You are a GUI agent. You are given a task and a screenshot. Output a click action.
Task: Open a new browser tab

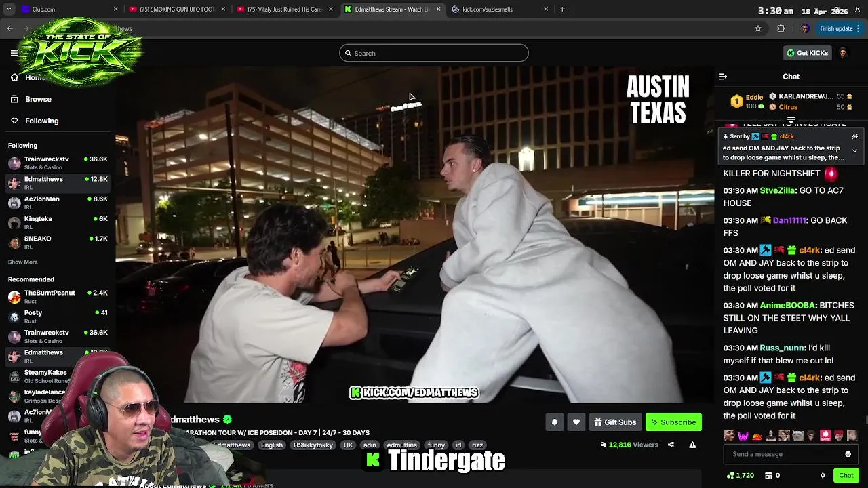[562, 9]
